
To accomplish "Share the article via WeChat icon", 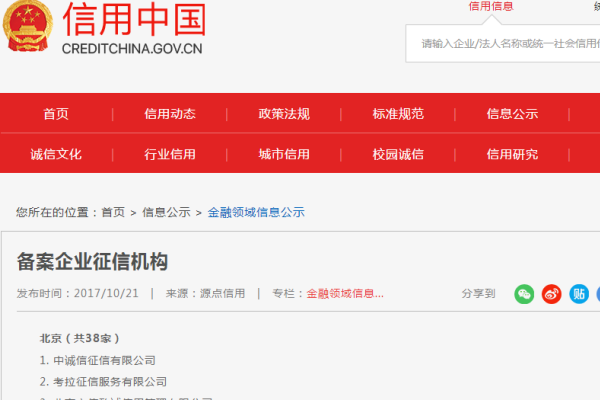I will [x=524, y=294].
